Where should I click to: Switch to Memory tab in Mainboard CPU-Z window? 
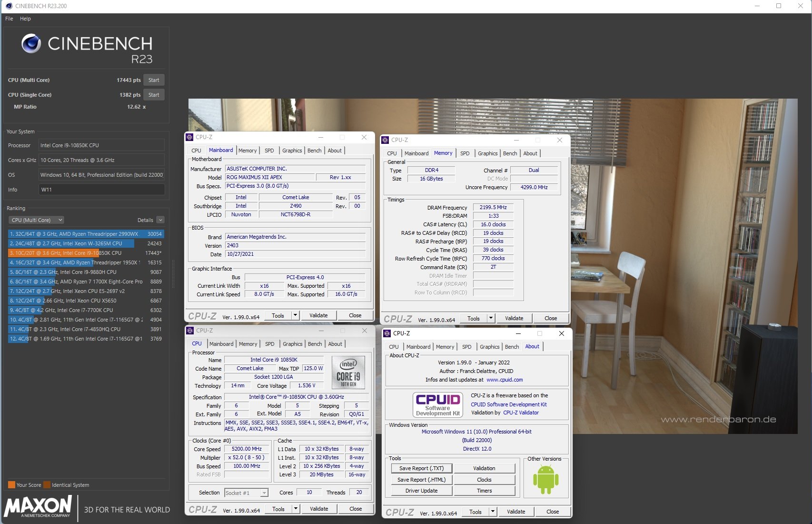click(x=248, y=151)
